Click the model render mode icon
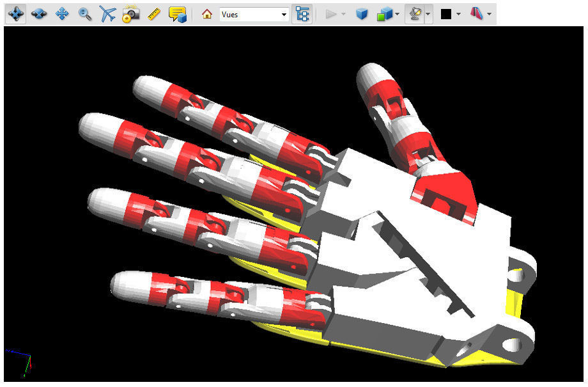 pyautogui.click(x=384, y=14)
